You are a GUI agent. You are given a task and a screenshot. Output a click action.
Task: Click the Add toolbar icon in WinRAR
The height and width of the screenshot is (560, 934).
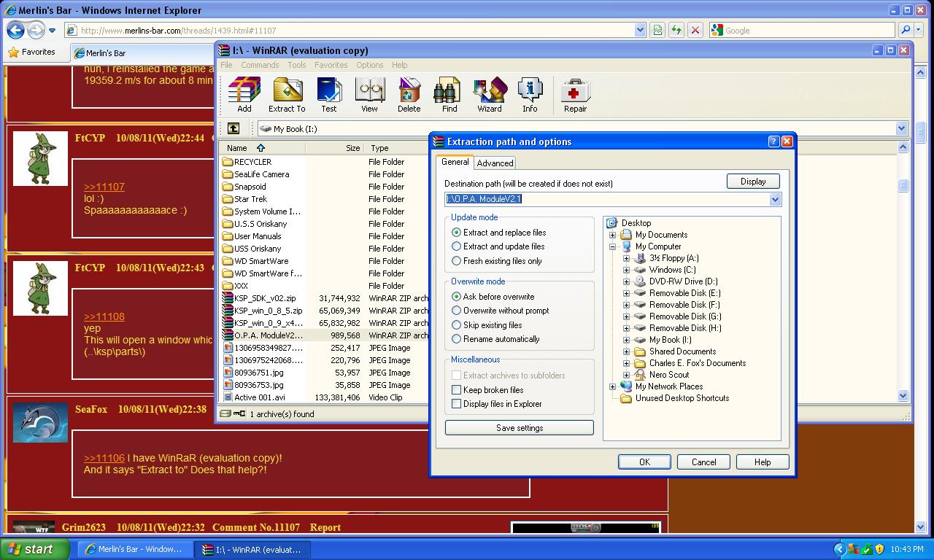(x=244, y=96)
